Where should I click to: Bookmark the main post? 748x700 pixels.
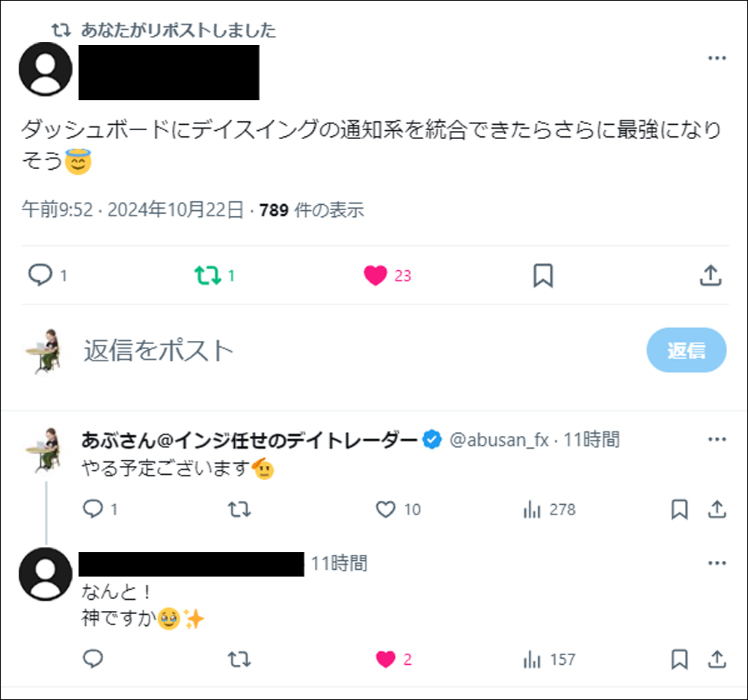click(x=542, y=276)
